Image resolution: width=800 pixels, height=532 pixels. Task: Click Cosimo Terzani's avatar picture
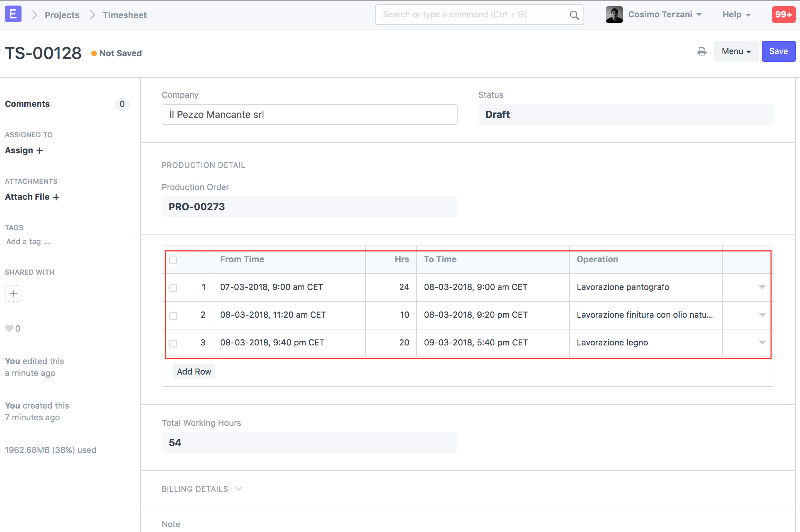pyautogui.click(x=614, y=14)
